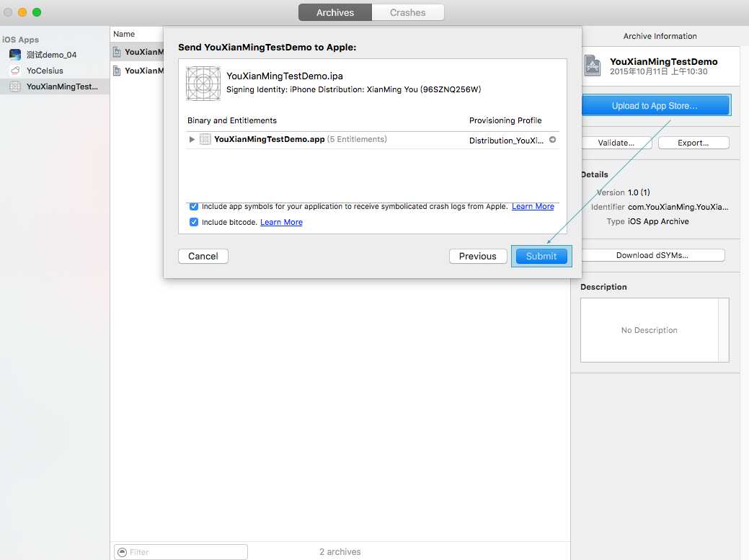This screenshot has width=749, height=560.
Task: Toggle Include app symbols checkbox
Action: point(193,206)
